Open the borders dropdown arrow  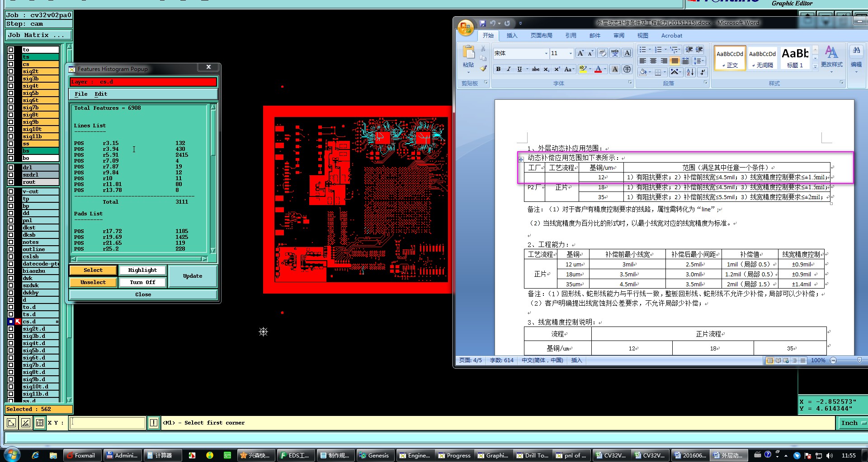[x=665, y=72]
